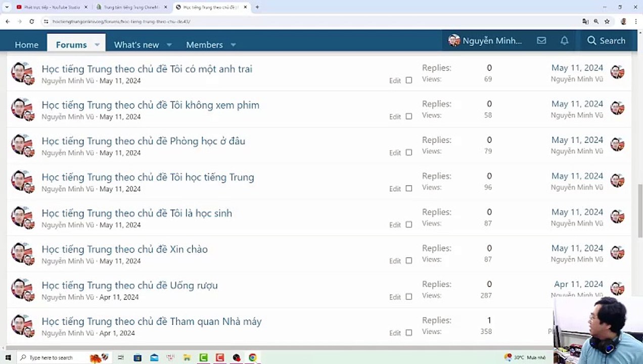Select checkbox for Tôi là học sinh thread
The image size is (643, 364).
(409, 224)
